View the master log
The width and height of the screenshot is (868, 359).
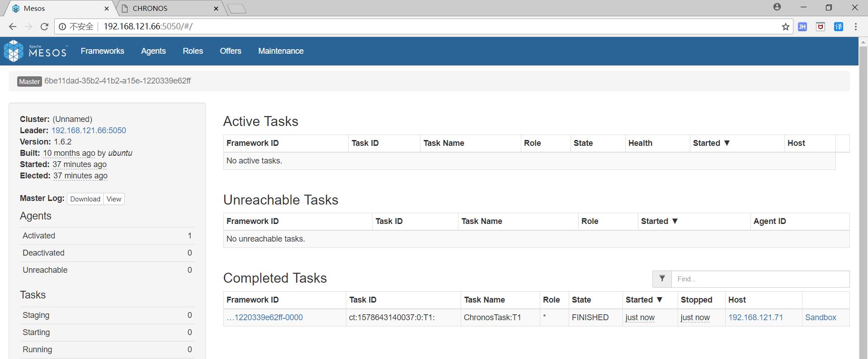114,199
